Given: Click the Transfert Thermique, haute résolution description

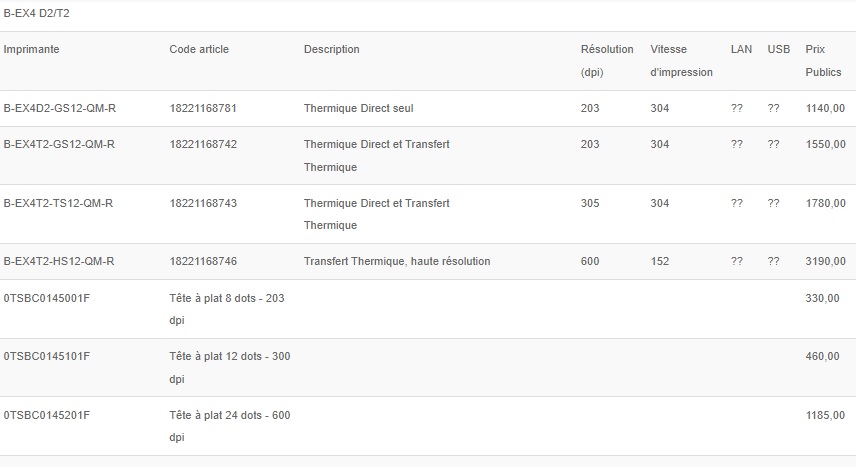Looking at the screenshot, I should pos(397,261).
